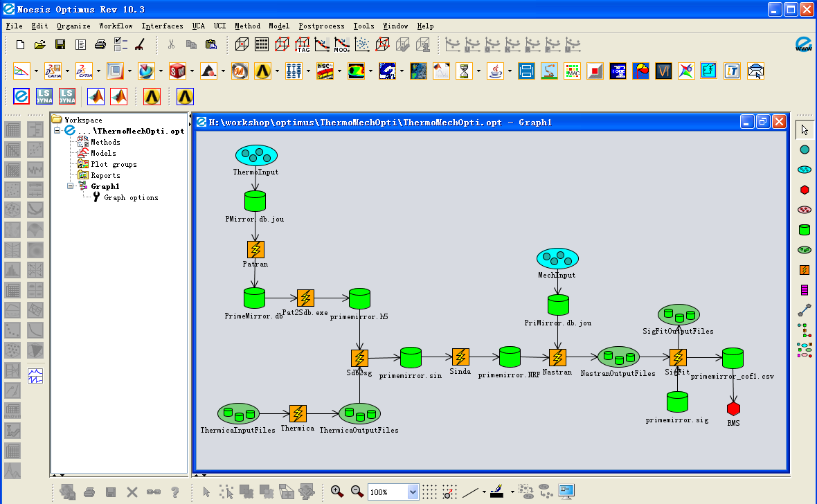Collapse the Graph1 tree node

[x=71, y=186]
